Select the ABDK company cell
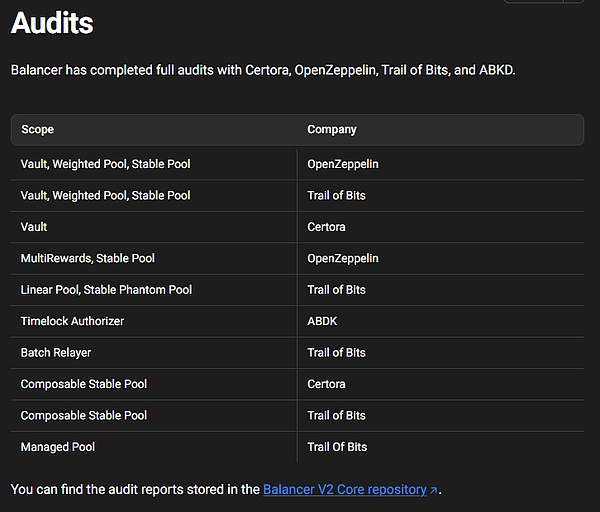Viewport: 600px width, 512px height. pyautogui.click(x=323, y=321)
